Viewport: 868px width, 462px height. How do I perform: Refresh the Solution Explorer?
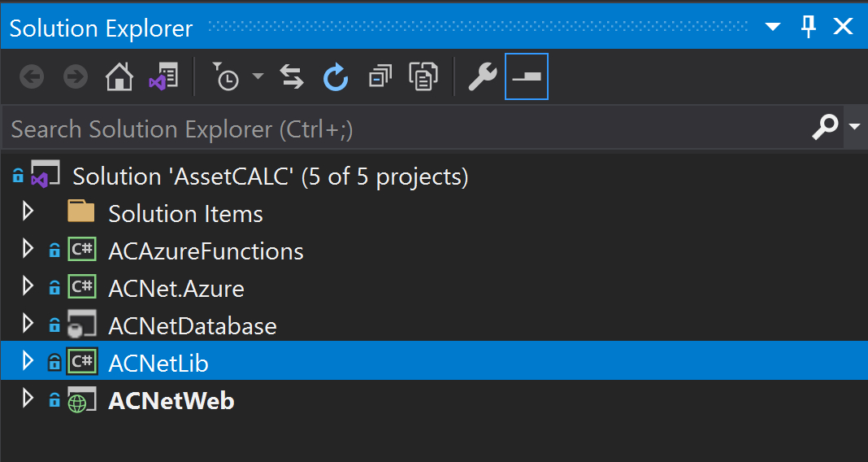pos(336,76)
